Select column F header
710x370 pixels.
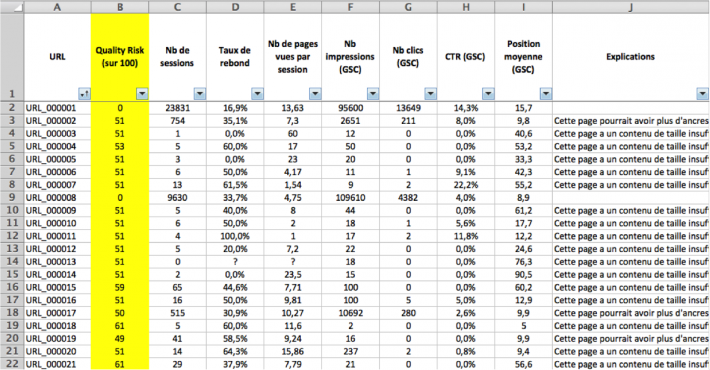click(350, 7)
